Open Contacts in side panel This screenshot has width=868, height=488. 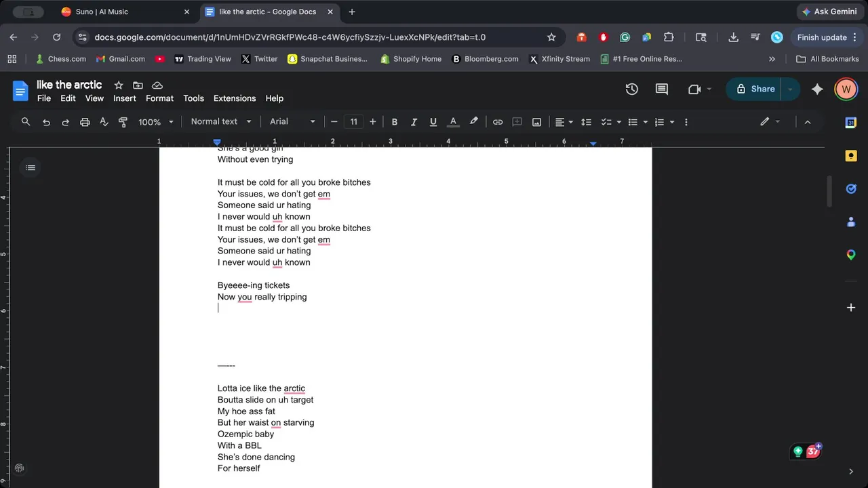point(851,222)
